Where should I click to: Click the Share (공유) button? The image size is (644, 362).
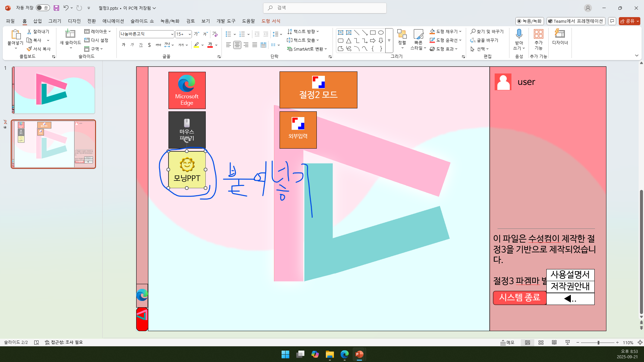pyautogui.click(x=629, y=21)
